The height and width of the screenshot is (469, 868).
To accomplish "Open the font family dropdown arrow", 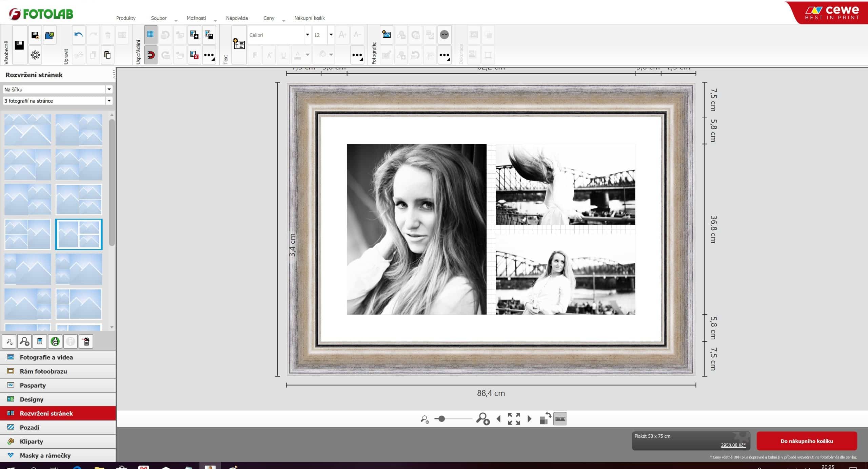I will 308,35.
